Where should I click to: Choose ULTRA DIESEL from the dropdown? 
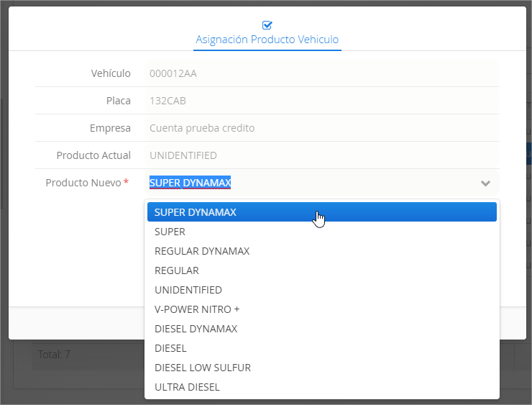tap(321, 387)
